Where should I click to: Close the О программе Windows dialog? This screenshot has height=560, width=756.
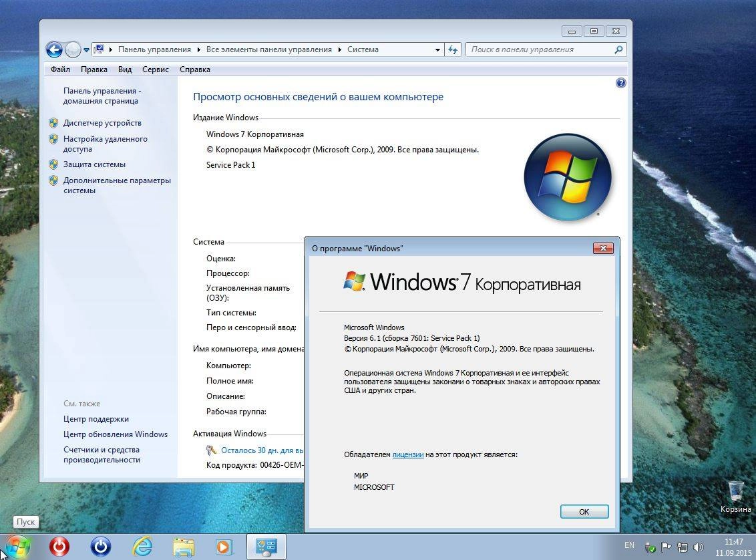click(x=603, y=249)
